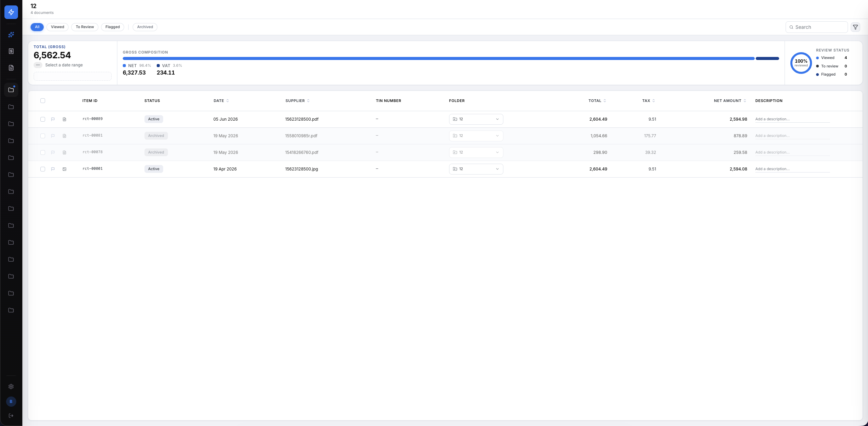Expand folder dropdown for 15418266760.pdf row
This screenshot has height=426, width=868.
[x=476, y=153]
